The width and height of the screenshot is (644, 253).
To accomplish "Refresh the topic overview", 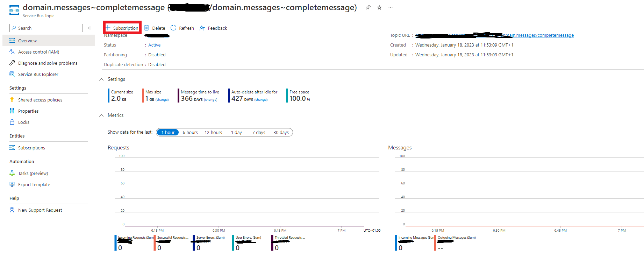I will 182,28.
